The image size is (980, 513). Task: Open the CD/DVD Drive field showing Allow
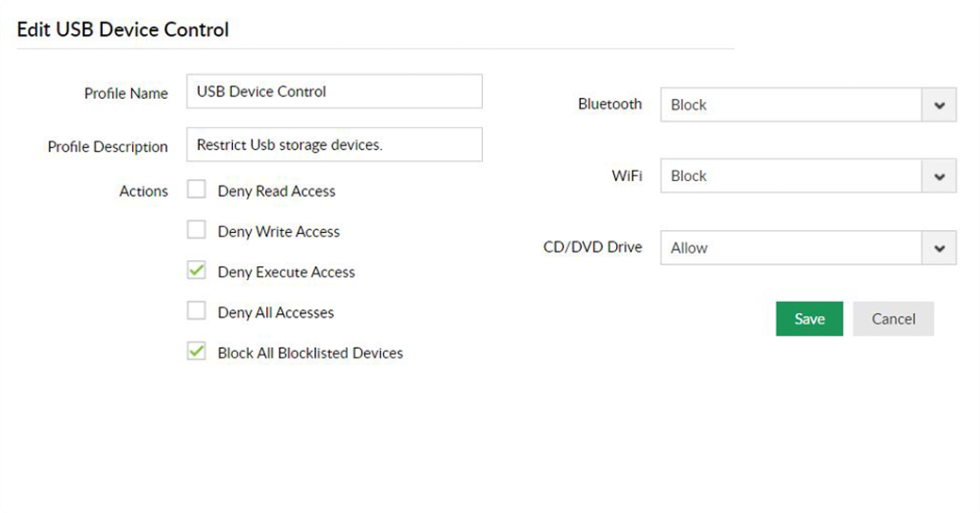click(x=790, y=248)
